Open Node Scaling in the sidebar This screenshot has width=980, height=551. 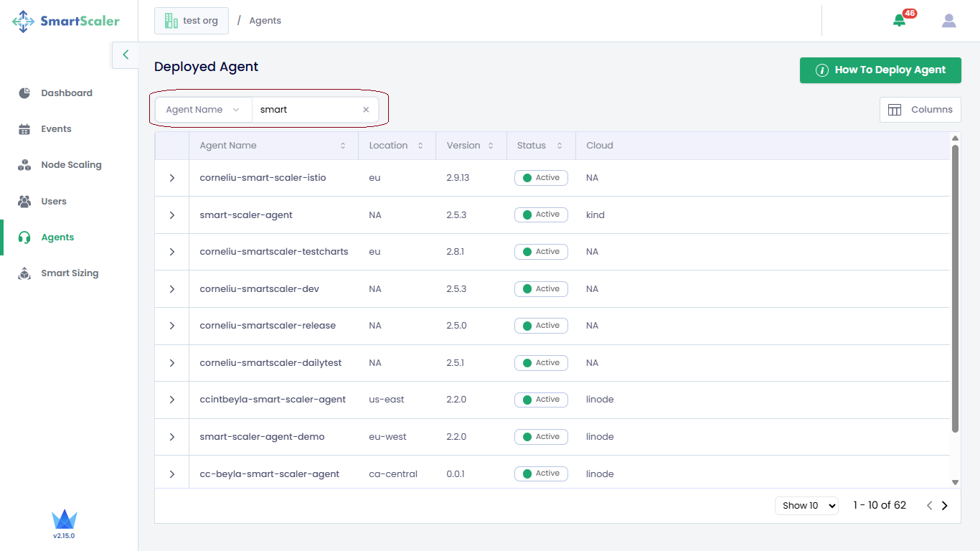(69, 165)
